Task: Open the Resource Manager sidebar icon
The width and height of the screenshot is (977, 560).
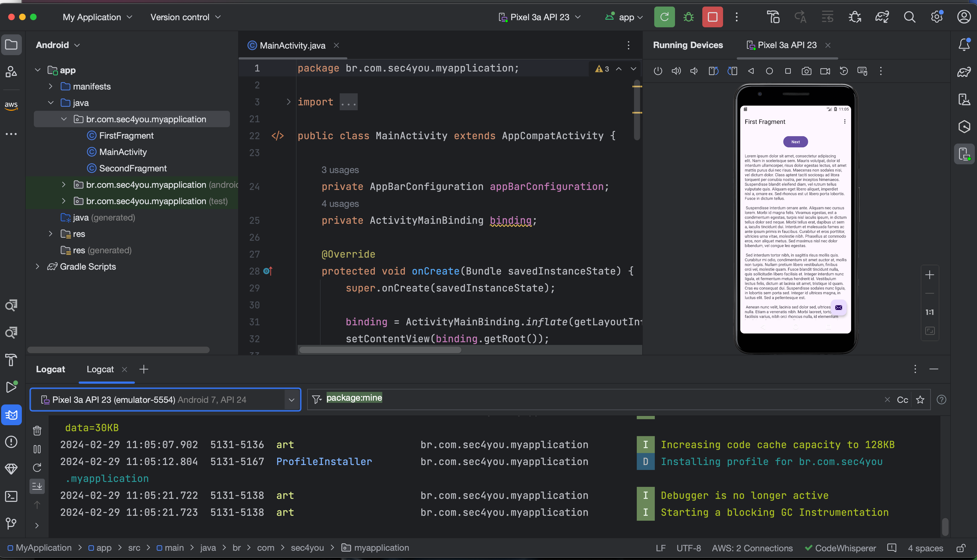Action: (x=11, y=72)
